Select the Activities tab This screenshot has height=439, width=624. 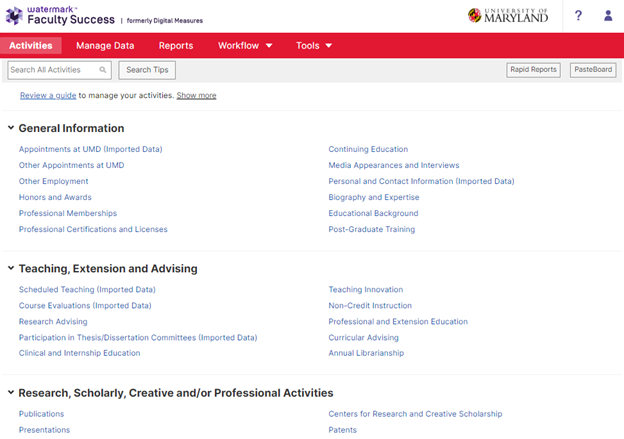click(x=31, y=46)
